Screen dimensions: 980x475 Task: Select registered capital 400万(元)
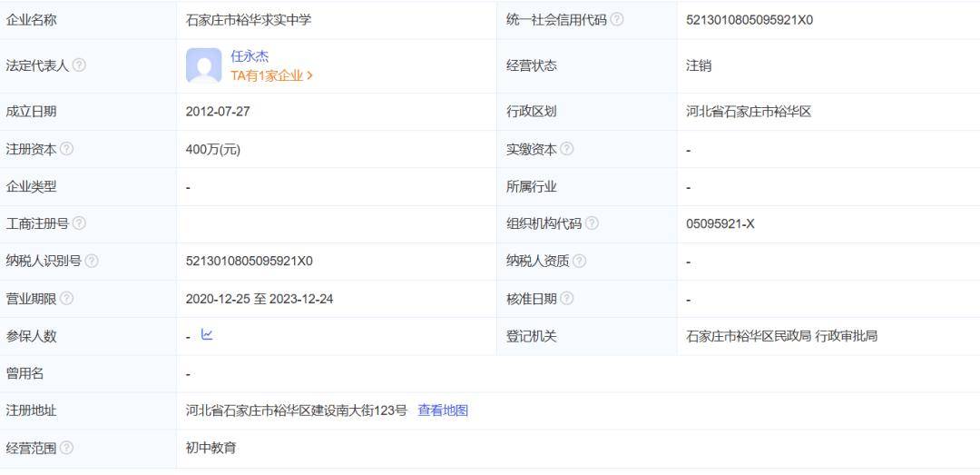(213, 150)
